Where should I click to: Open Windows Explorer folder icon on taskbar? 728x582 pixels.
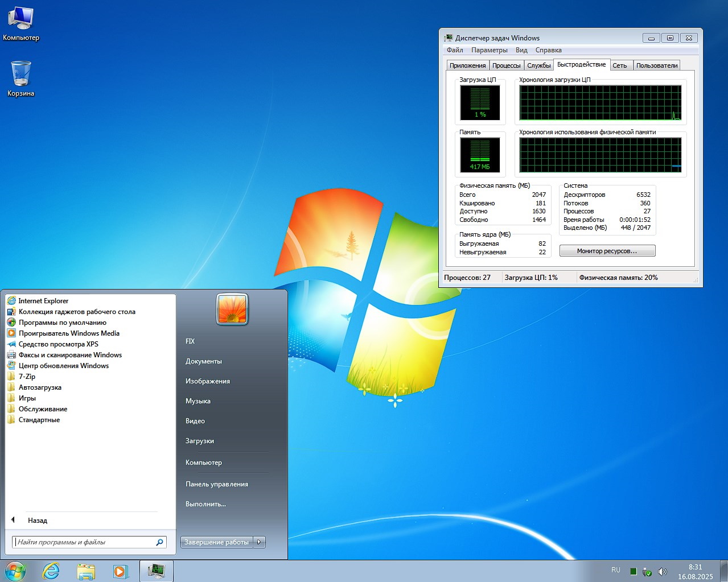(86, 571)
